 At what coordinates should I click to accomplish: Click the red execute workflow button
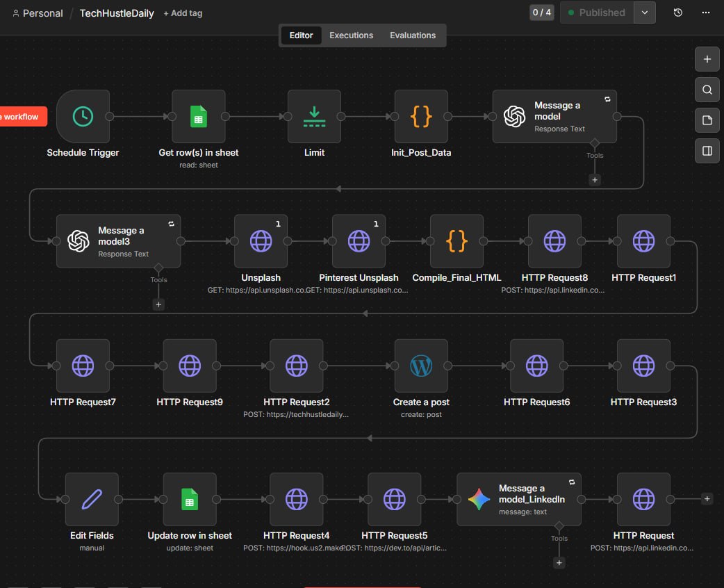point(23,116)
